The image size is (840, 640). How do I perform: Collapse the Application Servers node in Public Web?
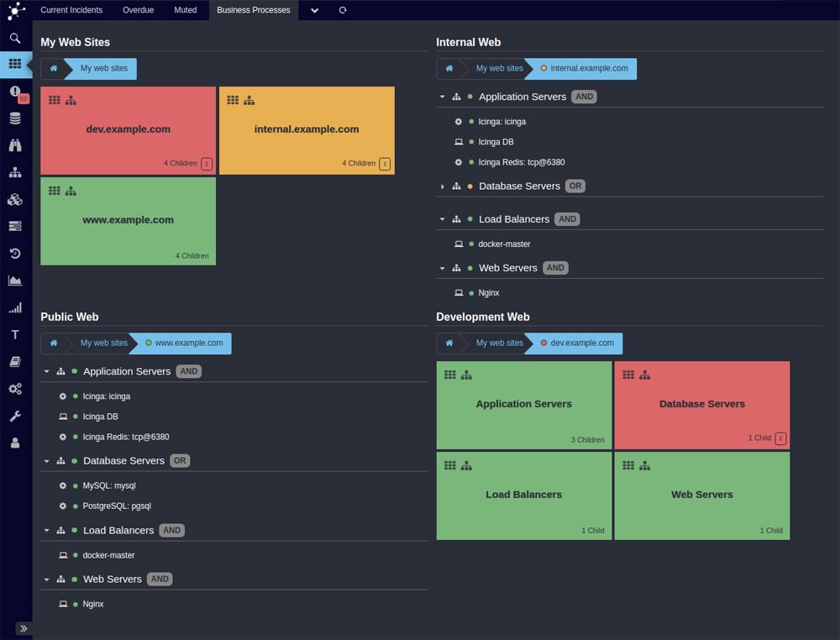pos(46,370)
